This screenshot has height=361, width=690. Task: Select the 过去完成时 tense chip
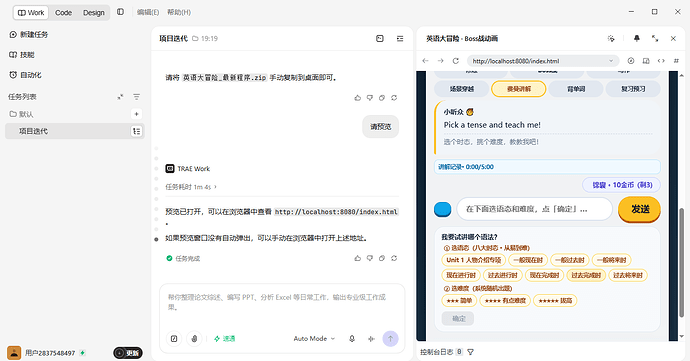[586, 275]
